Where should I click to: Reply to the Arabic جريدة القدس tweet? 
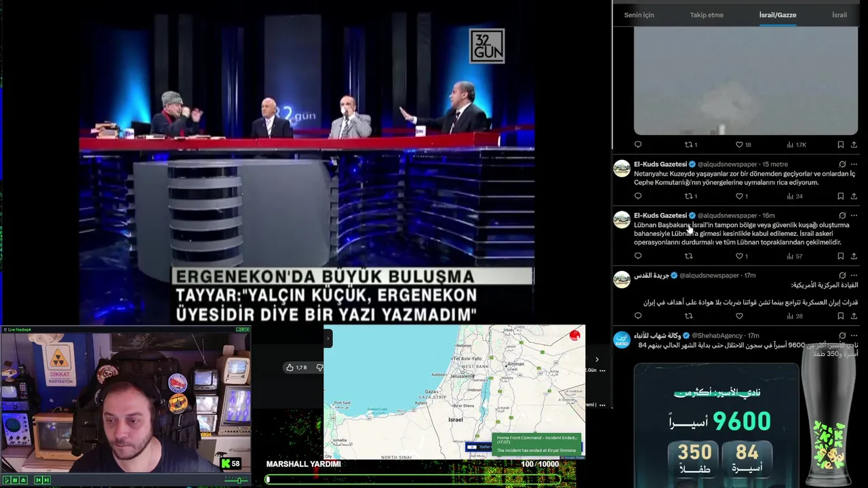coord(637,316)
